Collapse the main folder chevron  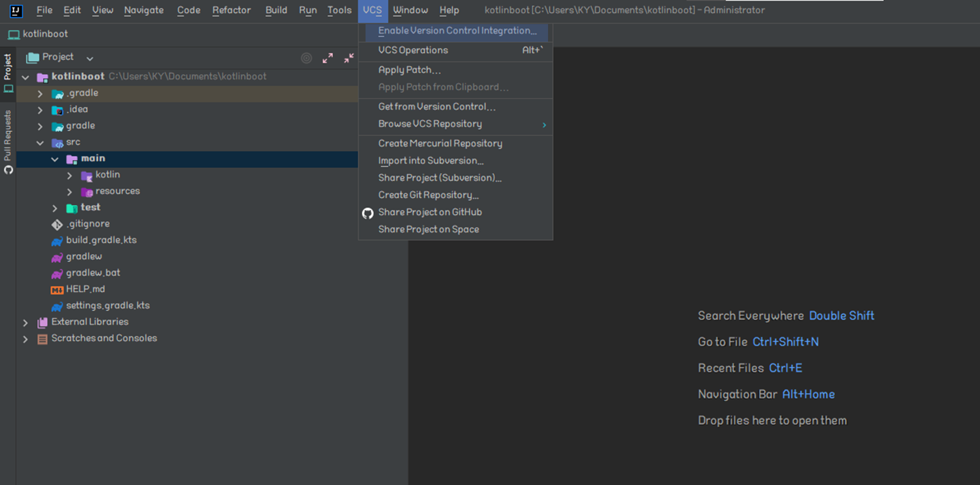coord(55,159)
